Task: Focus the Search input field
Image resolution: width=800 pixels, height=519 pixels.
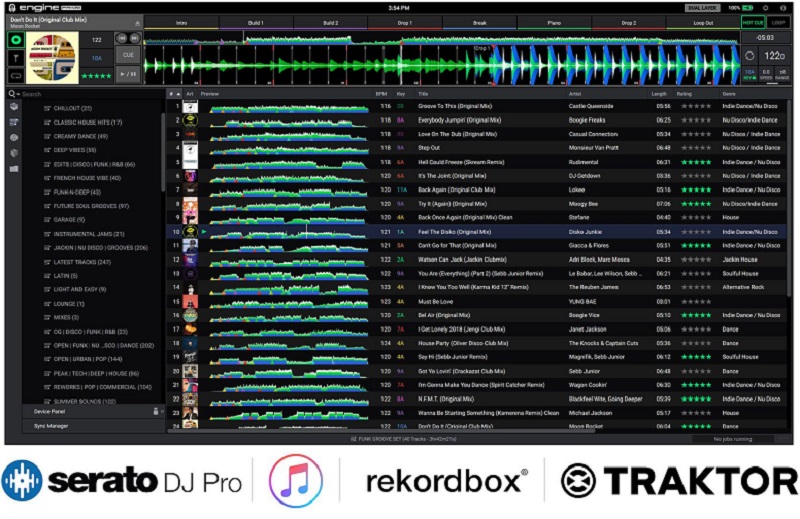Action: 92,94
